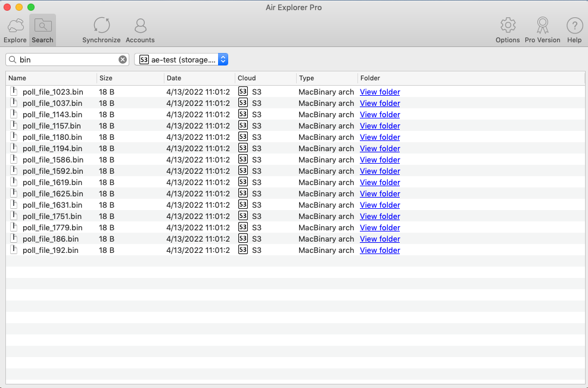Click file icon of poll_file_1023.bin
The height and width of the screenshot is (388, 588).
point(14,92)
